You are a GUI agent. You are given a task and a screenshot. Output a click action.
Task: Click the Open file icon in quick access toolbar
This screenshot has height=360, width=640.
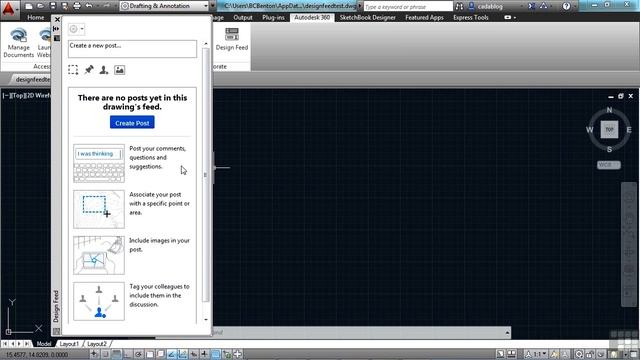click(x=40, y=6)
